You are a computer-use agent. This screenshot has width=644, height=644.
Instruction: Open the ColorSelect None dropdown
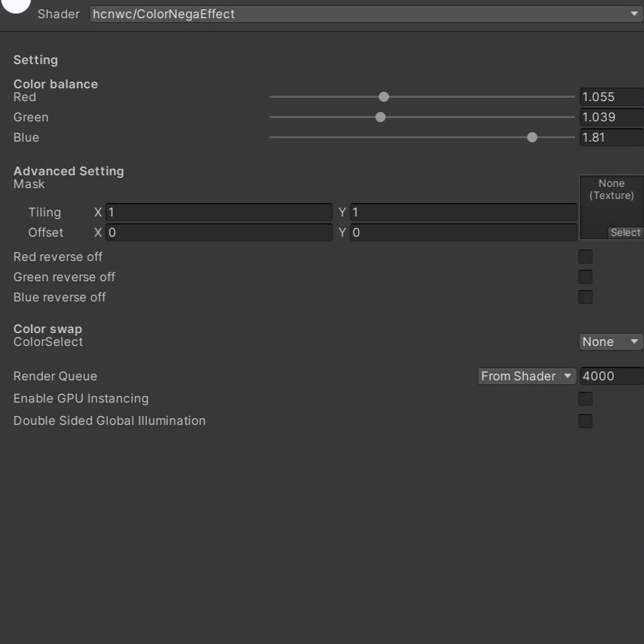point(611,342)
